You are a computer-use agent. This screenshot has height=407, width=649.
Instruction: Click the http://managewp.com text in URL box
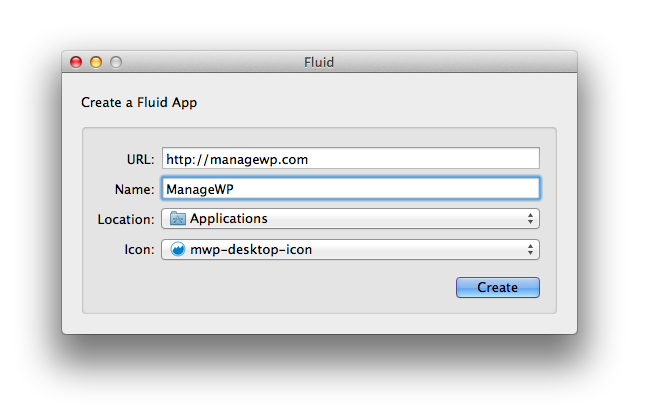tap(237, 159)
